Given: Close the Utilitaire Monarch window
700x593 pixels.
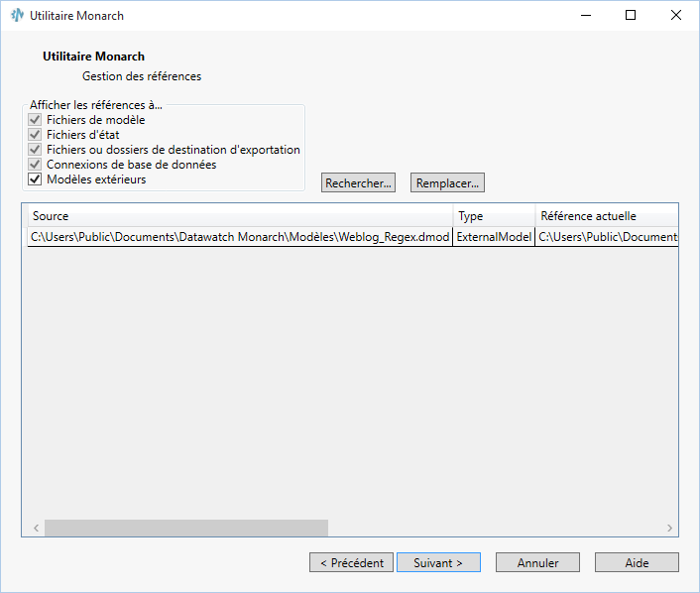Looking at the screenshot, I should click(676, 15).
